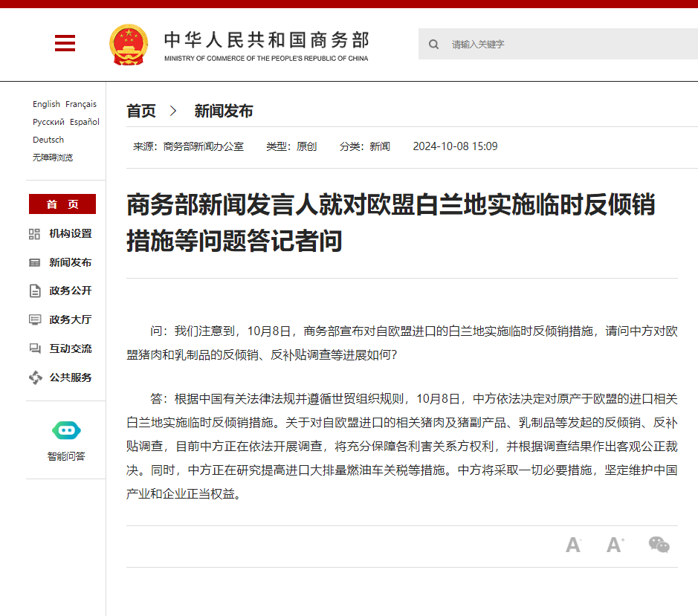Increase article font size
The image size is (698, 616).
[615, 545]
